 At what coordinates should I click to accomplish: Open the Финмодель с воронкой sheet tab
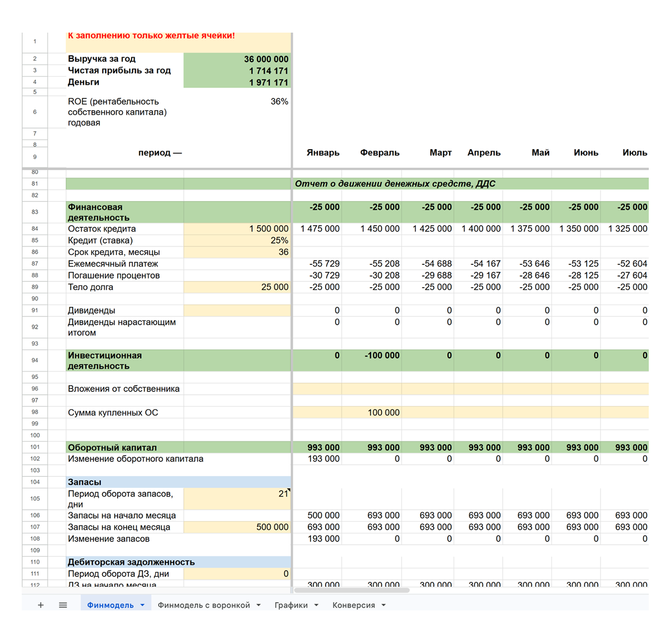203,605
